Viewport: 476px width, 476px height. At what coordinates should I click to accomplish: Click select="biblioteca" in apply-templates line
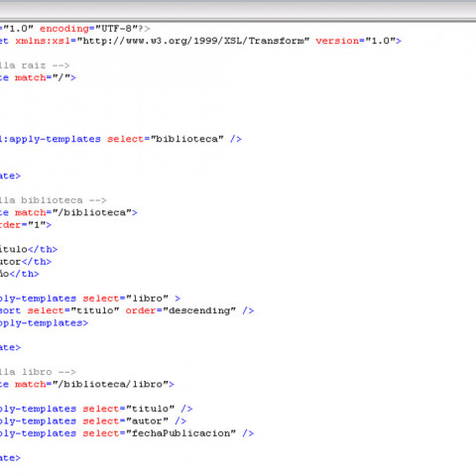tap(166, 139)
